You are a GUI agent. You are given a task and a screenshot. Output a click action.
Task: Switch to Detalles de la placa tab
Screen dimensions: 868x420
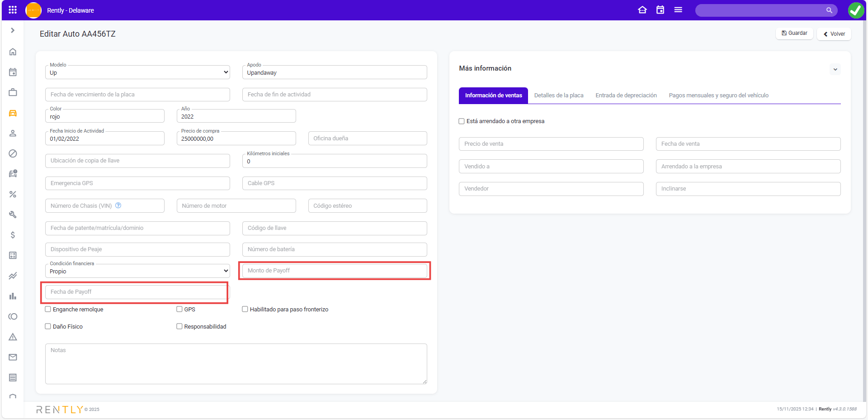(558, 95)
